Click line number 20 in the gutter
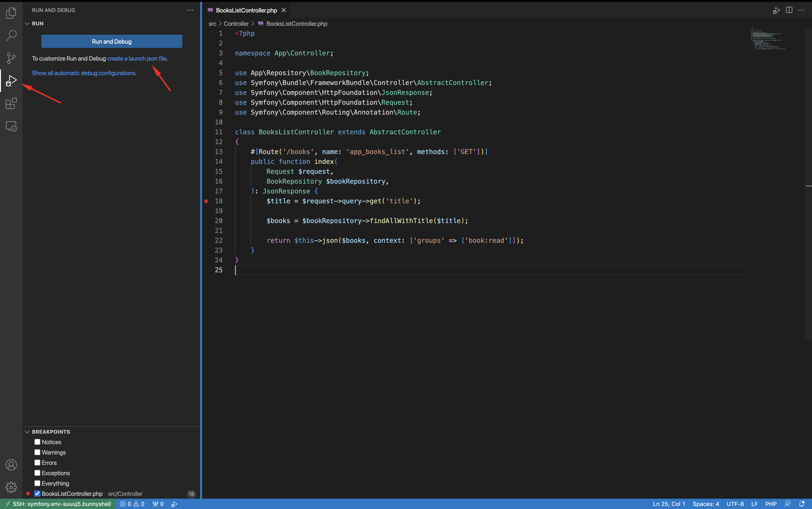The image size is (812, 509). tap(219, 221)
